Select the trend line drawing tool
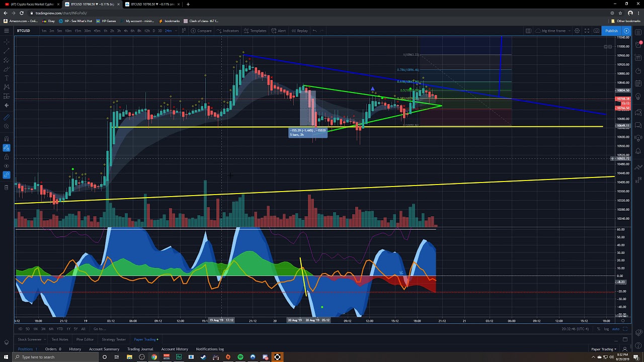The image size is (644, 362). coord(7,51)
